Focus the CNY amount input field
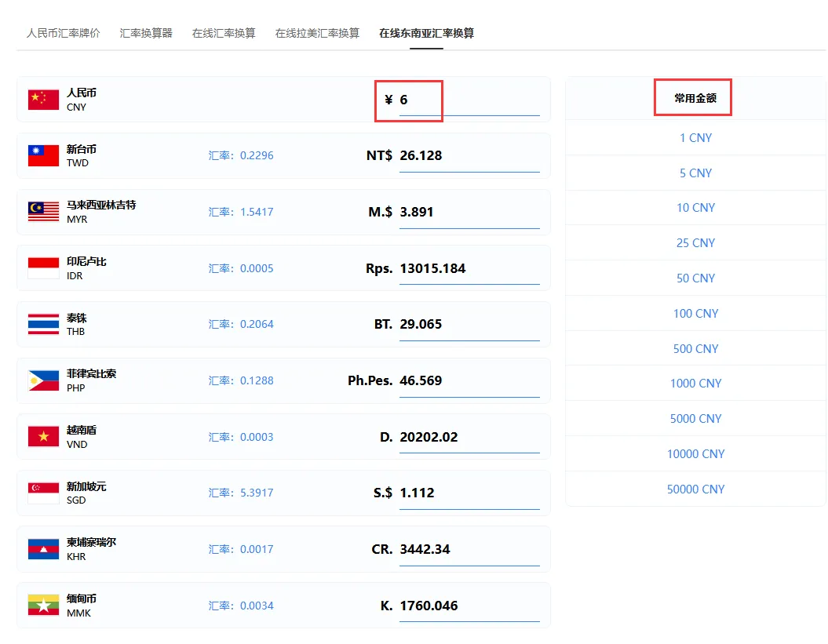This screenshot has height=644, width=828. [x=469, y=100]
